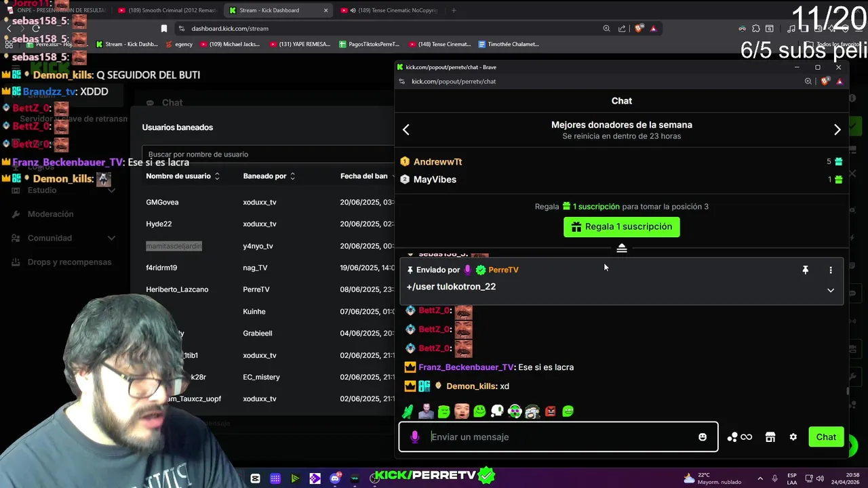Click leaderboard user AndrewwTt
Image resolution: width=868 pixels, height=488 pixels.
(x=437, y=162)
